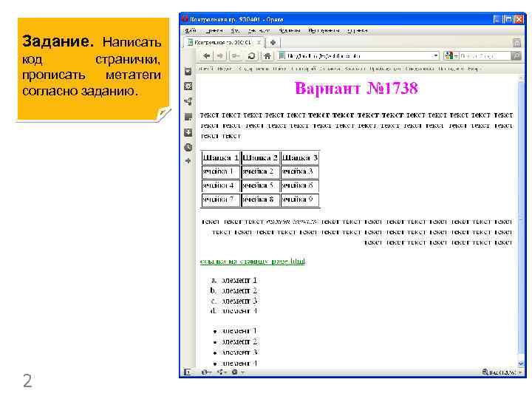The image size is (532, 399).
Task: Click lettered list item 'a. элемент 1'
Action: coord(233,280)
